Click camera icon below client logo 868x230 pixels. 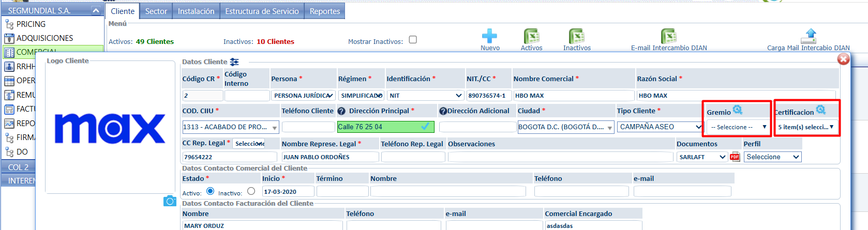point(170,201)
